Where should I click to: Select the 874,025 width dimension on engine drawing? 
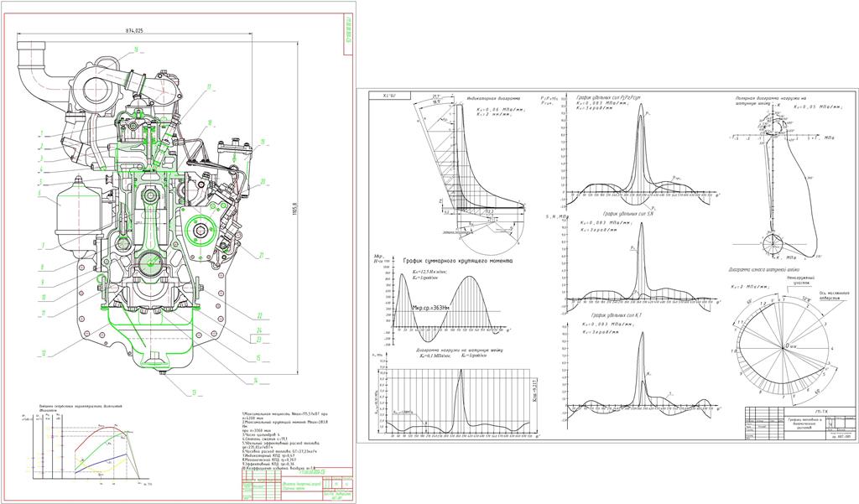click(x=134, y=32)
